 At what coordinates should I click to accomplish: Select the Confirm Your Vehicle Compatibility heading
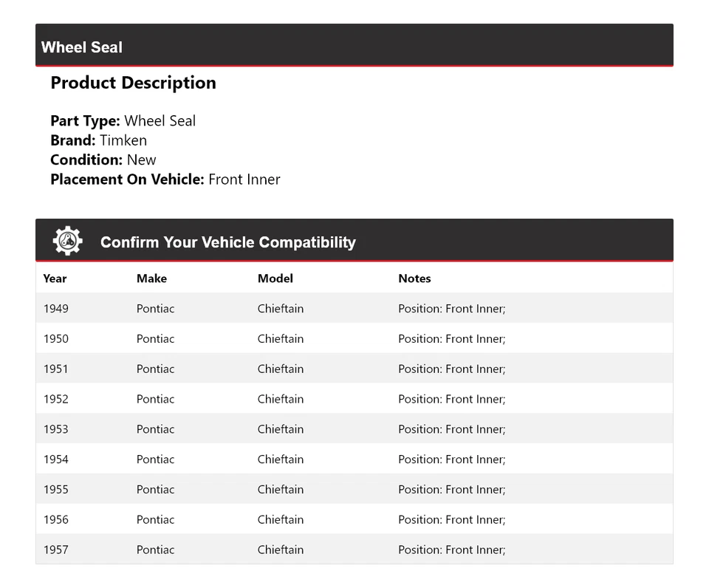click(x=227, y=242)
